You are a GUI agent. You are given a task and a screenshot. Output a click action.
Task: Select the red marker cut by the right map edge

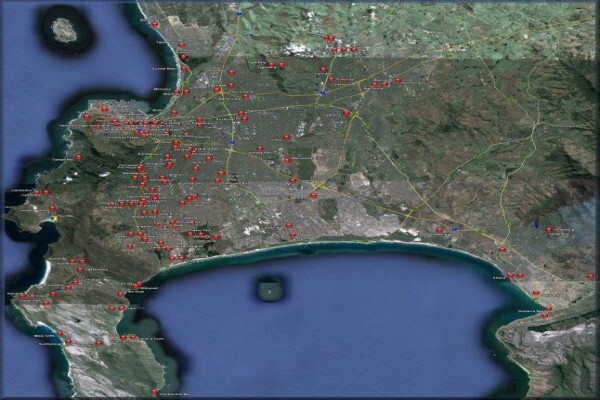(x=592, y=277)
